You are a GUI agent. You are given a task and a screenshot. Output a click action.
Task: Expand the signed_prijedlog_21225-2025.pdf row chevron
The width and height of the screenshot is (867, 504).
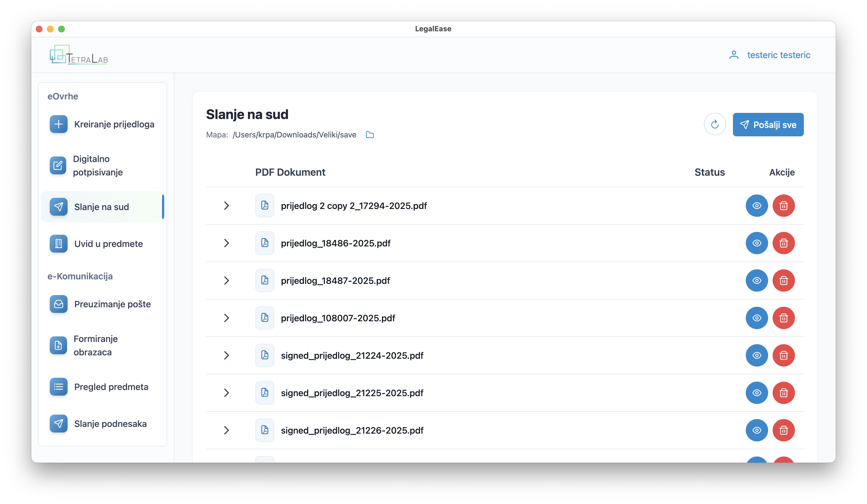click(226, 393)
